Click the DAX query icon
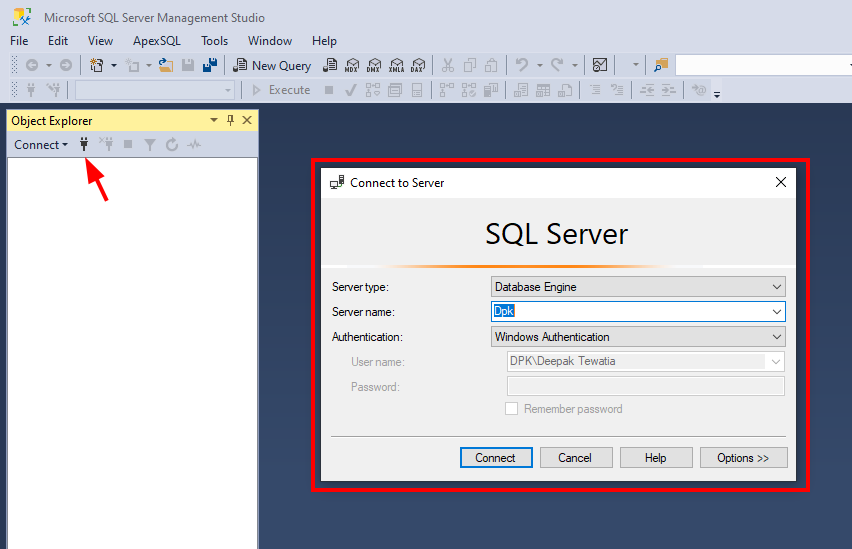852x549 pixels. 418,65
